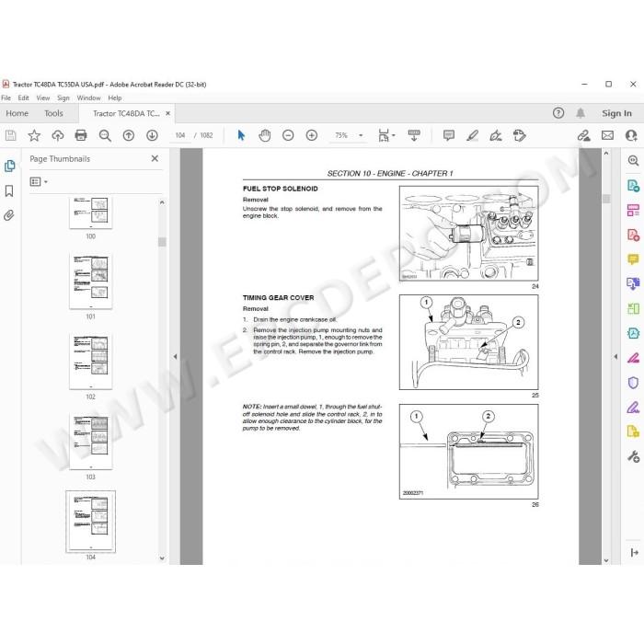Expand the right tools pane arrow
Screen dimensions: 644x644
tap(634, 552)
